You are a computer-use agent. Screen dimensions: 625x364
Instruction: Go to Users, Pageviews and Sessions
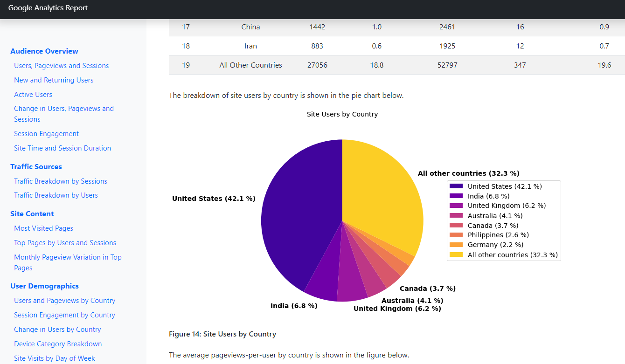[x=61, y=66]
